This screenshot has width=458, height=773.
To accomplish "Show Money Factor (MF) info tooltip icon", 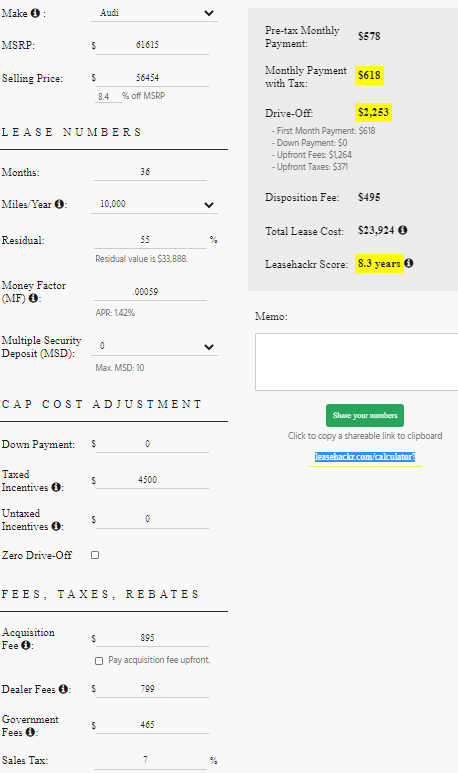I will click(33, 298).
